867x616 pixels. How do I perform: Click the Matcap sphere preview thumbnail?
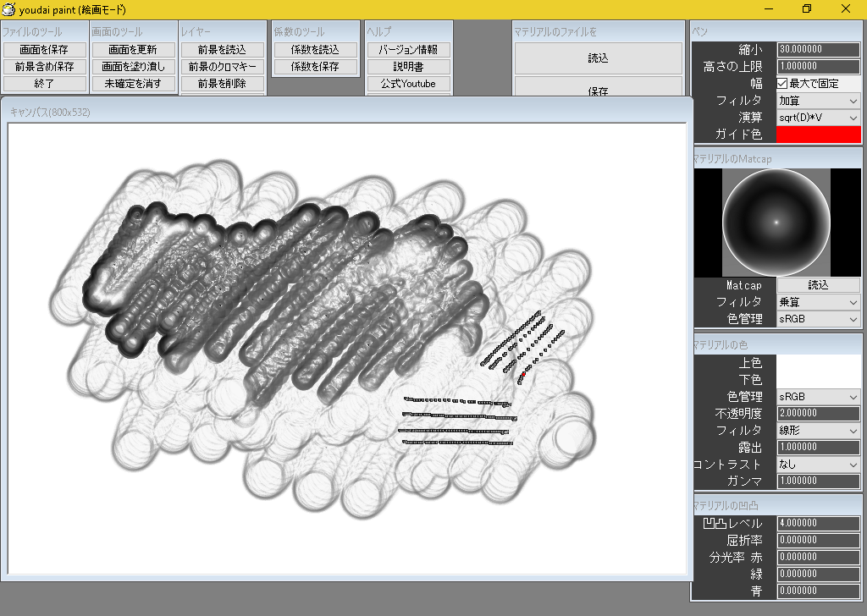(x=776, y=222)
